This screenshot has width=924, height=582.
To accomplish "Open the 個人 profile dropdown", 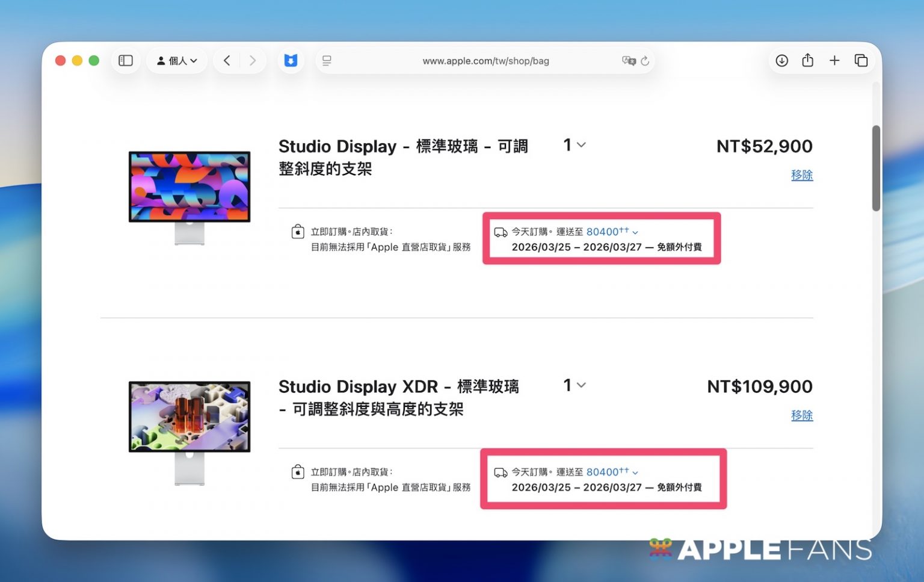I will point(177,61).
